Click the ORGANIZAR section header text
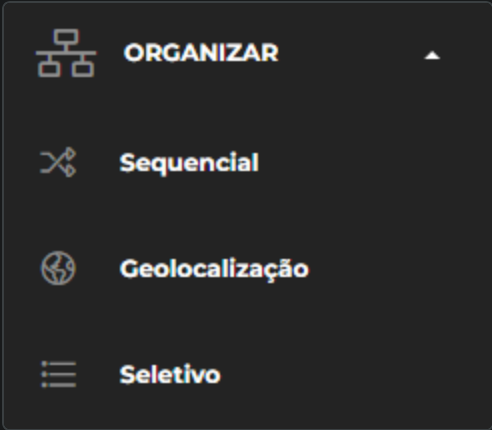492x430 pixels. [201, 53]
